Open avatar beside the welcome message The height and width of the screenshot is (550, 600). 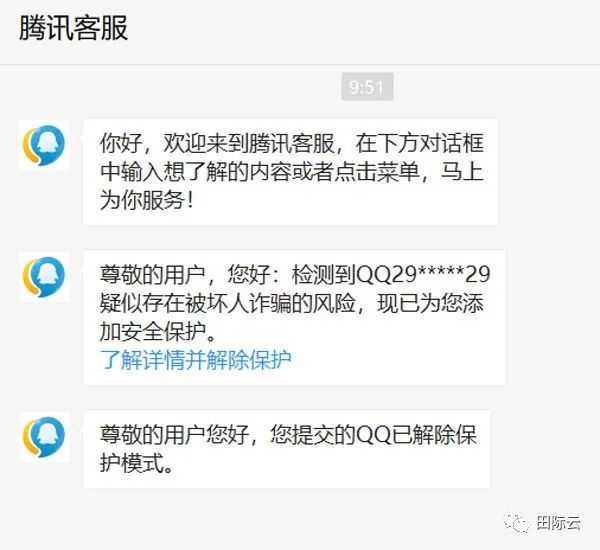point(44,145)
